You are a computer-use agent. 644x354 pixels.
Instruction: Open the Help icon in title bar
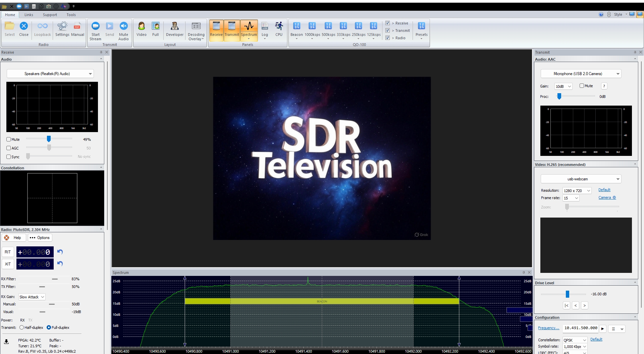click(601, 14)
